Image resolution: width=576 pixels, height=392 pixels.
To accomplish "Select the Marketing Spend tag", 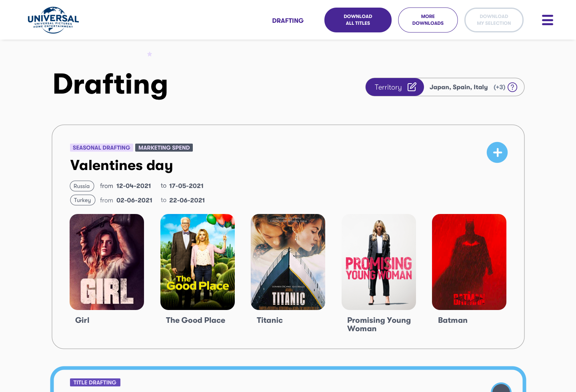I will (x=164, y=148).
